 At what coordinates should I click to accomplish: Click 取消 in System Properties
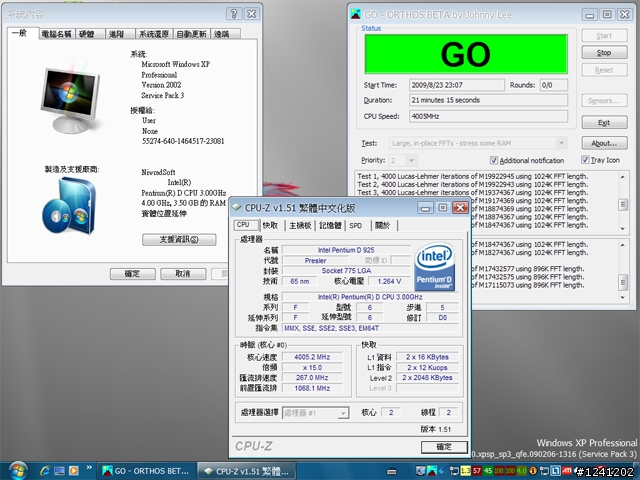point(183,273)
